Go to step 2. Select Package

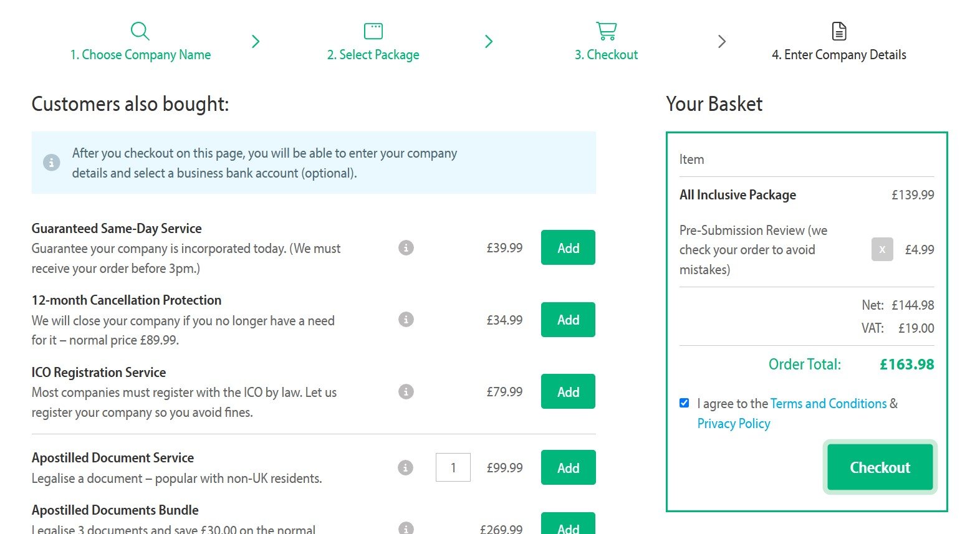[373, 55]
